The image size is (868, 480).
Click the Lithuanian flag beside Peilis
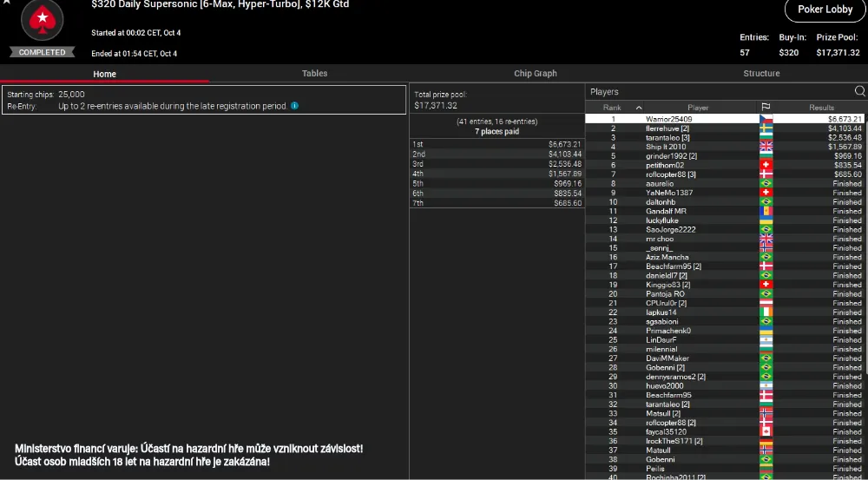pos(766,469)
